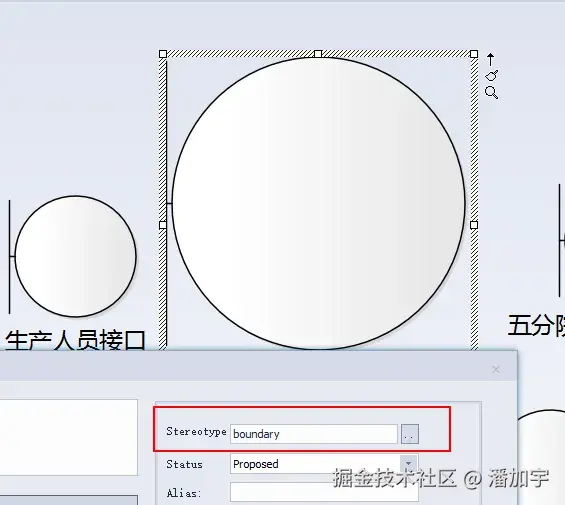Viewport: 565px width, 505px height.
Task: Click the paintbrush appearance icon beside selection
Action: tap(491, 76)
